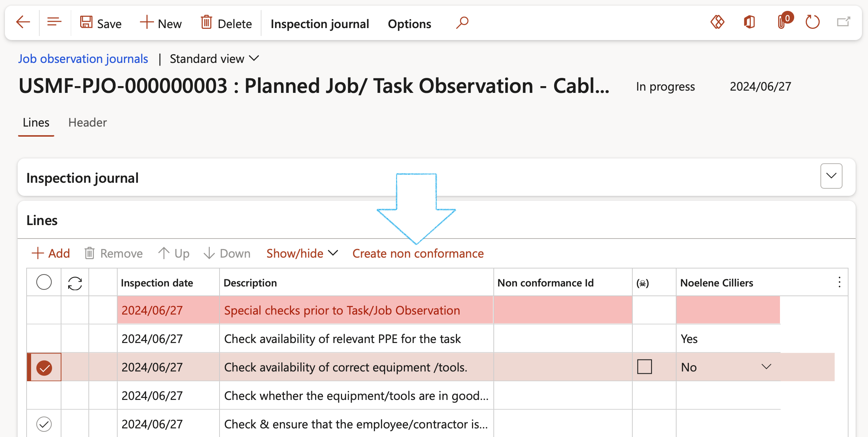Open the navigation list lines icon

(x=54, y=22)
